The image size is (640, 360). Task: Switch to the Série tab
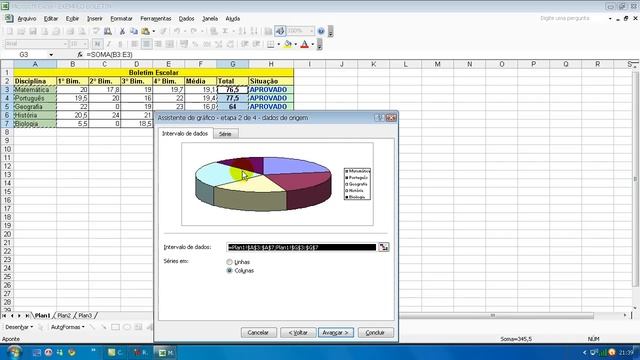225,134
